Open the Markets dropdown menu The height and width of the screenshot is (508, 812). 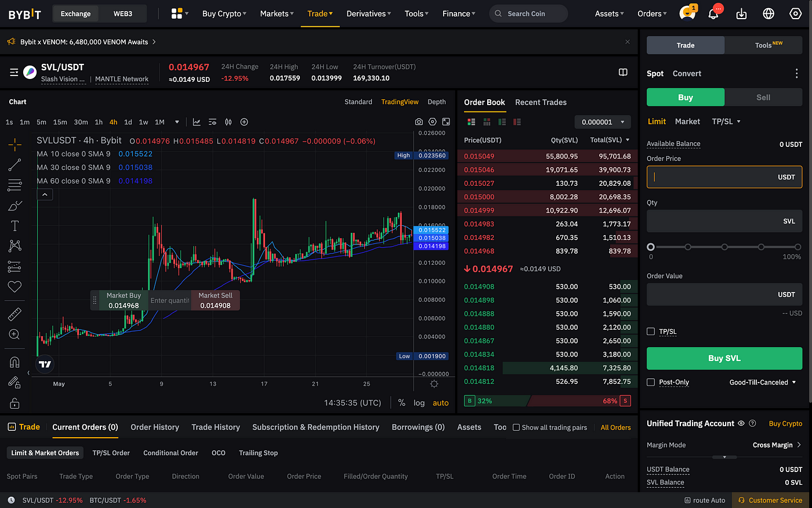coord(277,13)
